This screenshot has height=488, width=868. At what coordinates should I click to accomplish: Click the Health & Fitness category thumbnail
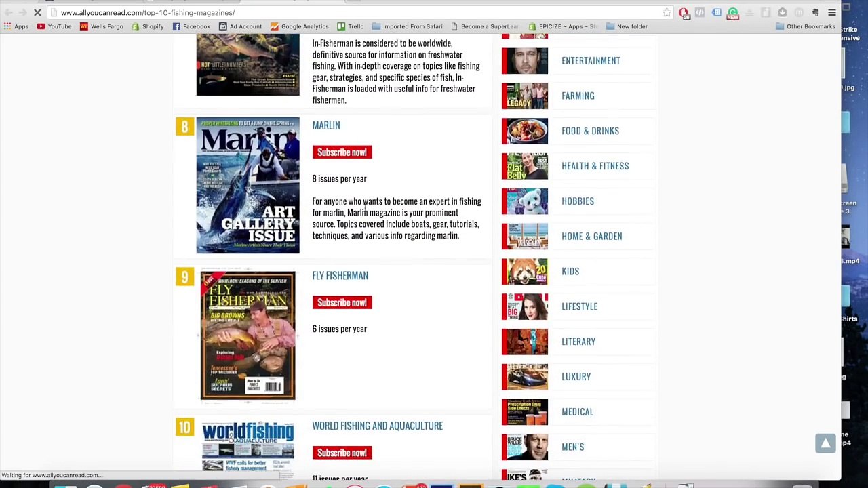pos(525,167)
